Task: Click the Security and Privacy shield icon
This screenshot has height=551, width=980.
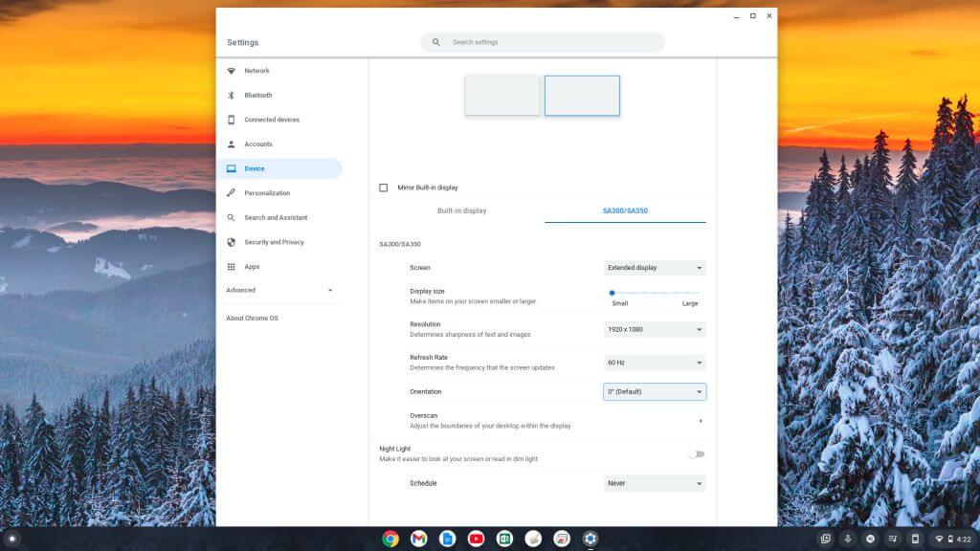Action: 232,242
